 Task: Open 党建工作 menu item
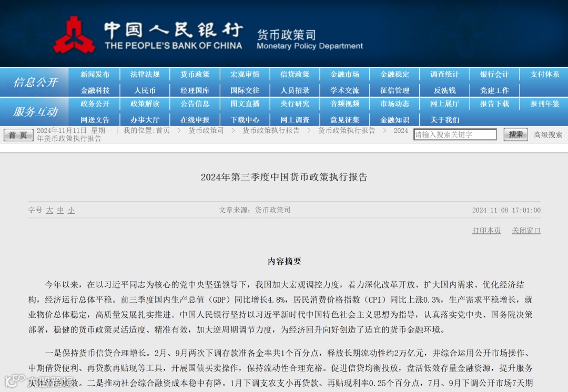495,90
